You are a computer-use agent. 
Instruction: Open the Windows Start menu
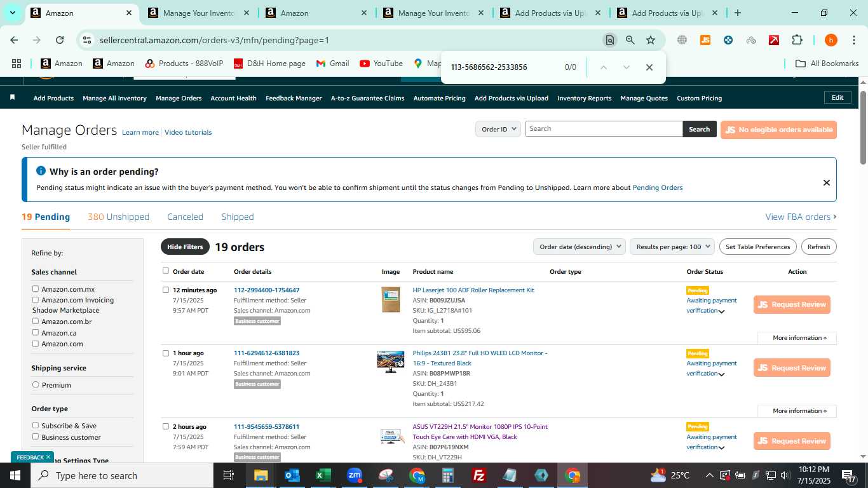[15, 475]
